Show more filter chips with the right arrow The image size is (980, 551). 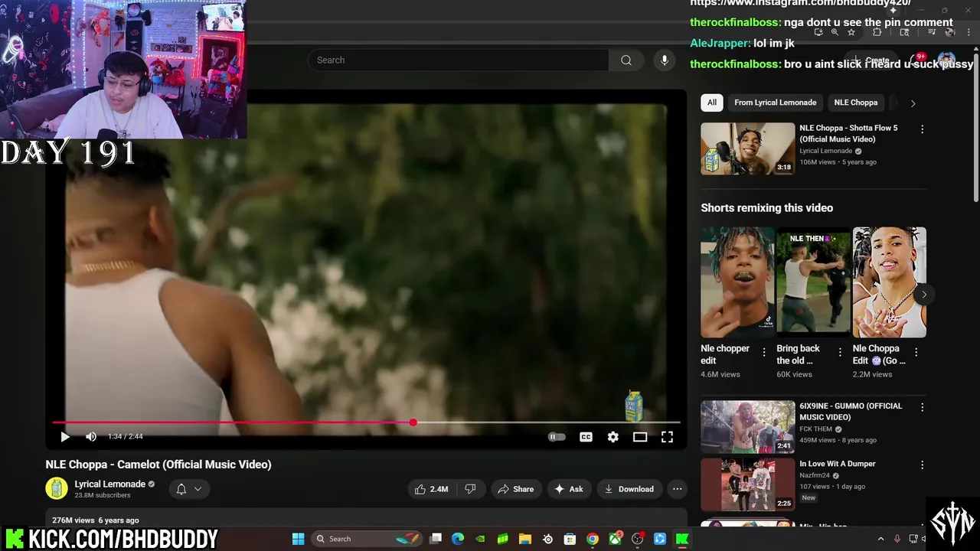pos(913,103)
